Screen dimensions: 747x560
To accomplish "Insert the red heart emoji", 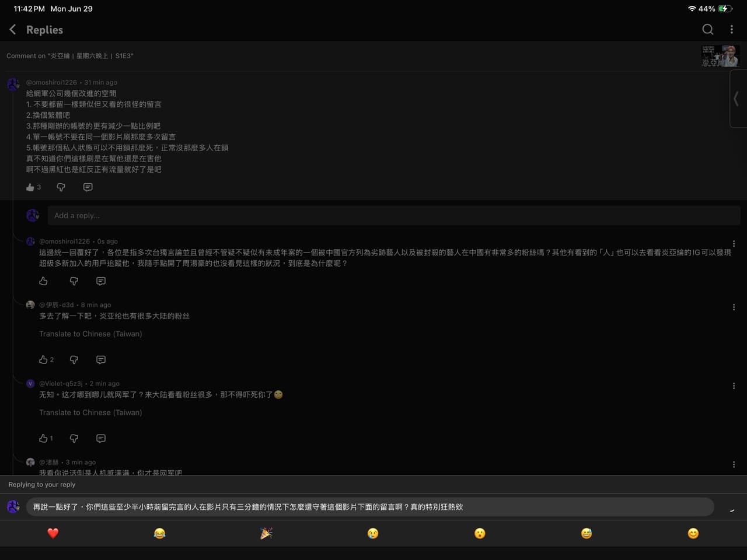I will [x=53, y=533].
